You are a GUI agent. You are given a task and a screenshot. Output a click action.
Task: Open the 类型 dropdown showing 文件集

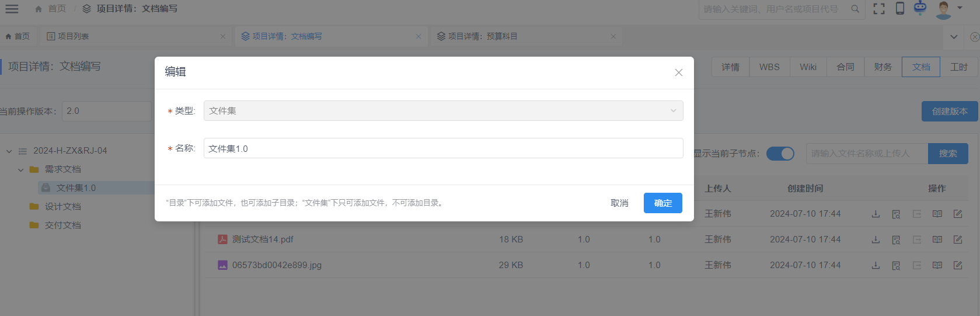coord(443,111)
